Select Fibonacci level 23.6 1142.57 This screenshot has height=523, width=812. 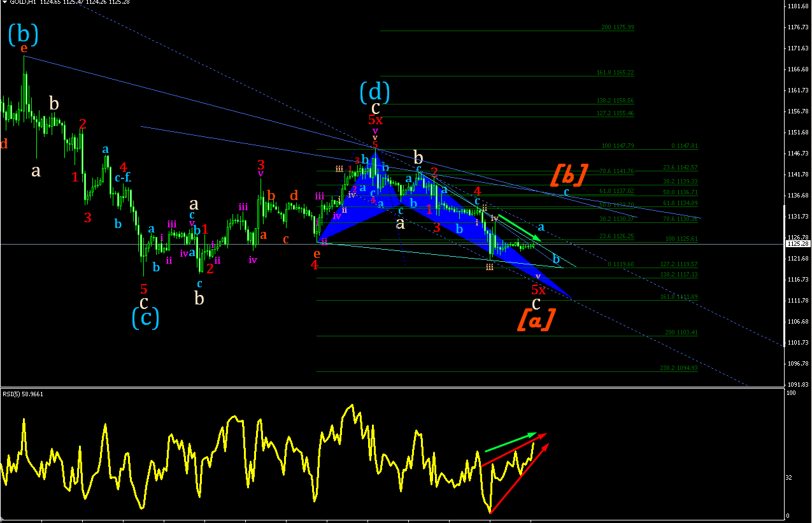point(681,168)
